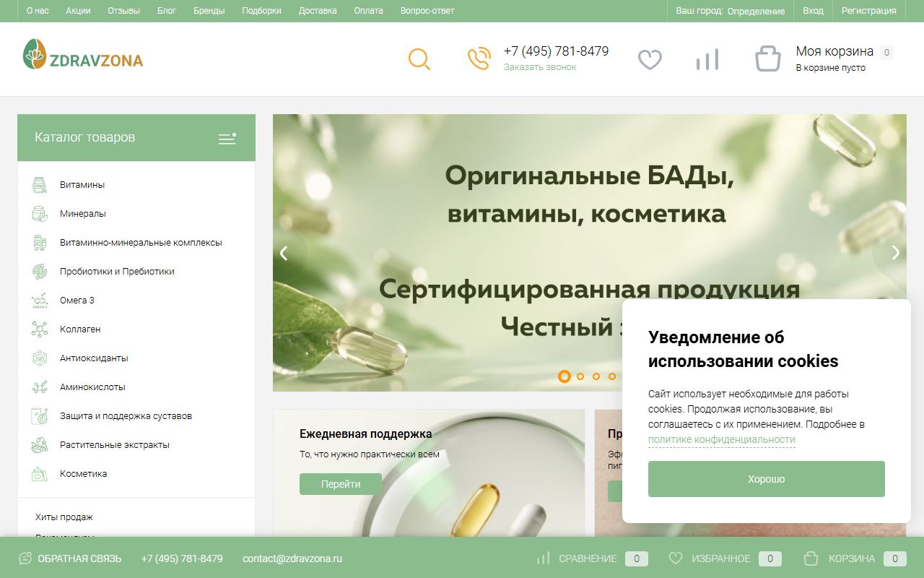
Task: Click the basket icon in bottom bar
Action: pos(811,558)
